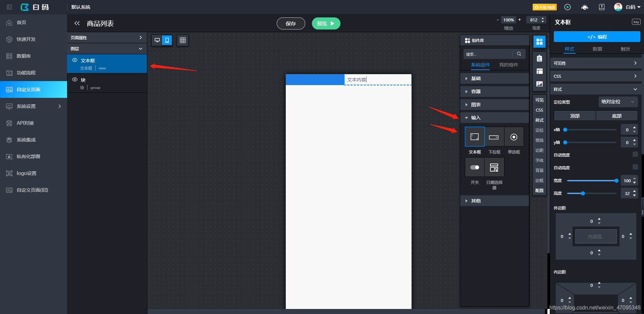The width and height of the screenshot is (644, 314).
Task: Expand 页面属性 section
Action: click(107, 38)
